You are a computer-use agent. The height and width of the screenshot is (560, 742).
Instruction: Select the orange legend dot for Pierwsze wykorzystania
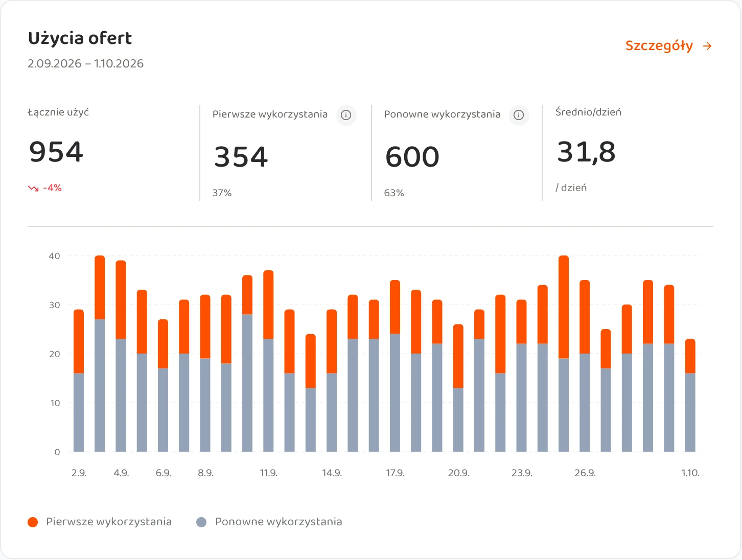click(x=33, y=522)
